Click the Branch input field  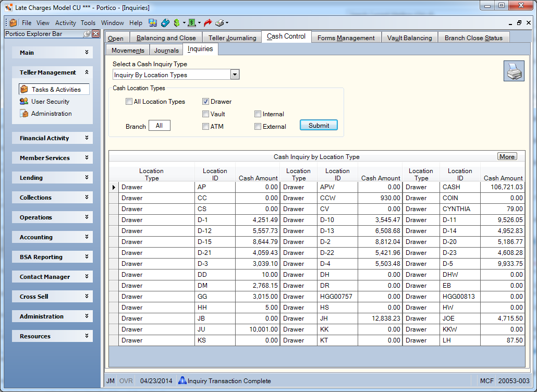point(159,126)
